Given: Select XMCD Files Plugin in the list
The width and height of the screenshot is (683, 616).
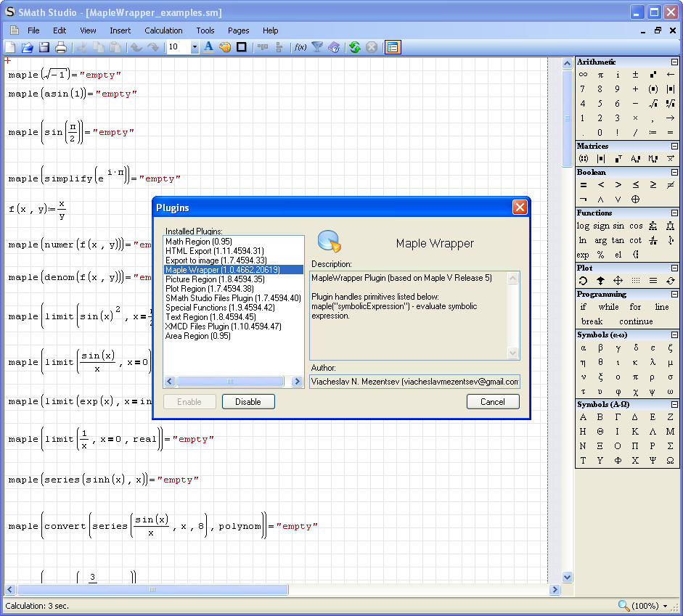Looking at the screenshot, I should [x=223, y=327].
